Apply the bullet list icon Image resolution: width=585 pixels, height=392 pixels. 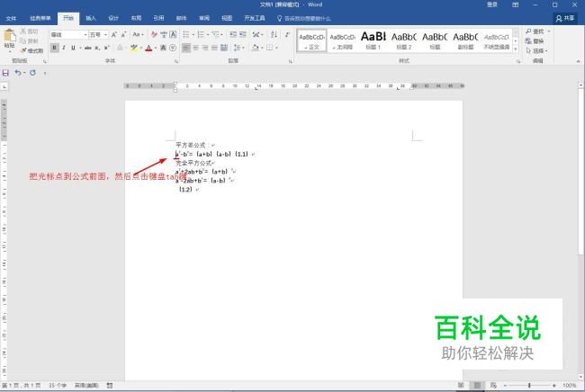[x=186, y=35]
